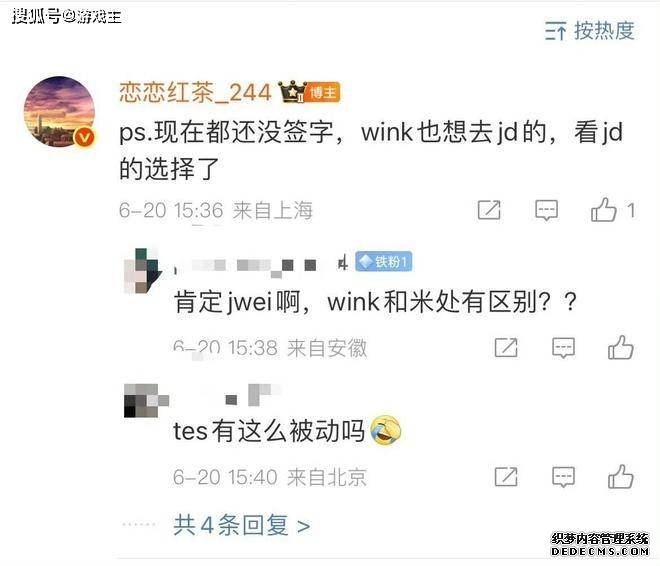Open 恋恋红茶_244 profile avatar
The width and height of the screenshot is (660, 566).
[x=59, y=112]
